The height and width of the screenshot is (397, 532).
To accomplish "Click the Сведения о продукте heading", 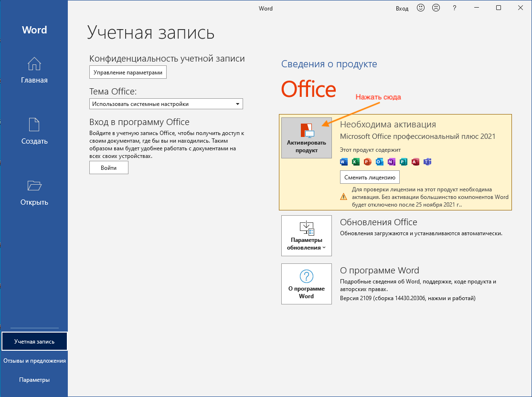I will (x=329, y=64).
